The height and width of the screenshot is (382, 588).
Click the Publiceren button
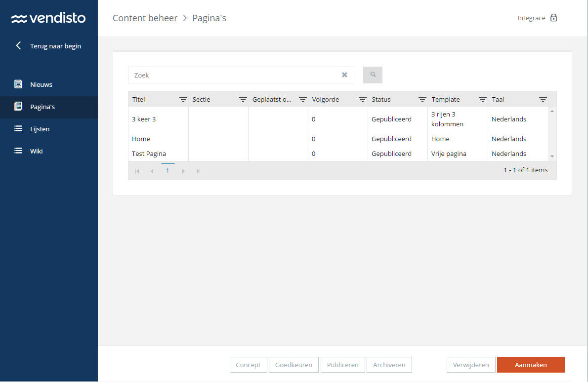[x=343, y=365]
